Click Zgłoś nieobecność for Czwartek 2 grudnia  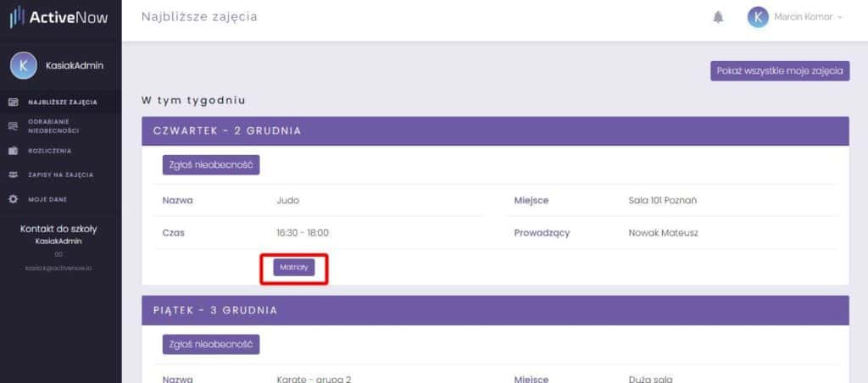point(211,165)
